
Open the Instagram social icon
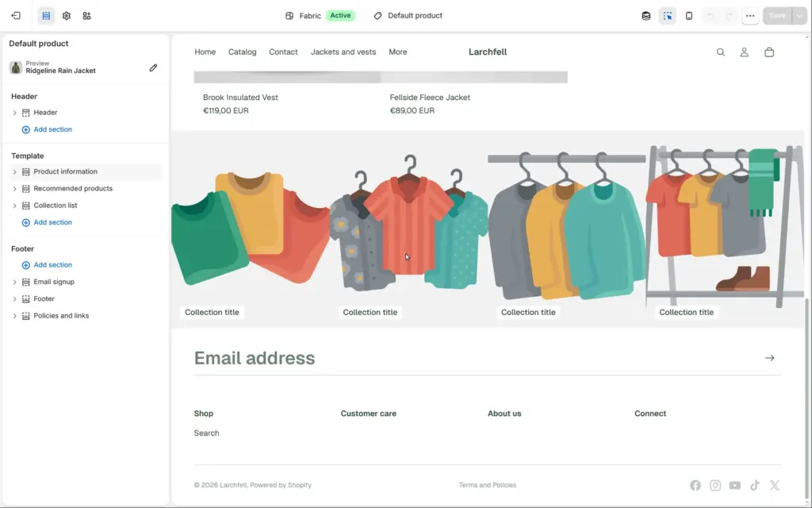(x=715, y=485)
